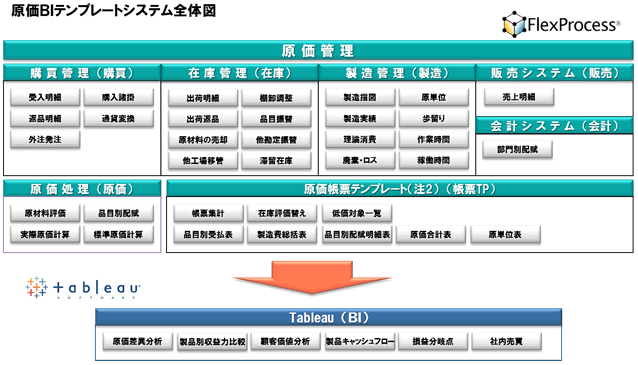This screenshot has height=365, width=638.
Task: Open the 顧客価値分析 box
Action: coord(285,341)
